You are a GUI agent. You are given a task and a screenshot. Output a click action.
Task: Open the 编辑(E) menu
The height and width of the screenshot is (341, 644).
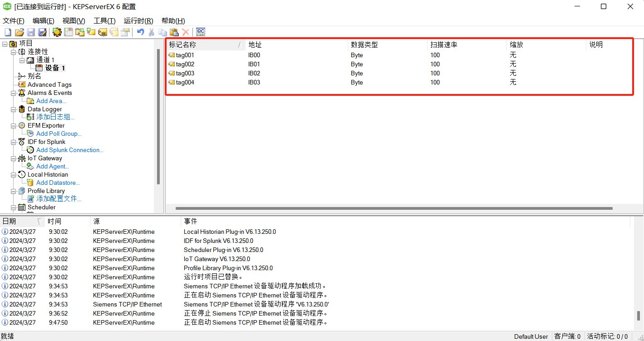tap(44, 21)
